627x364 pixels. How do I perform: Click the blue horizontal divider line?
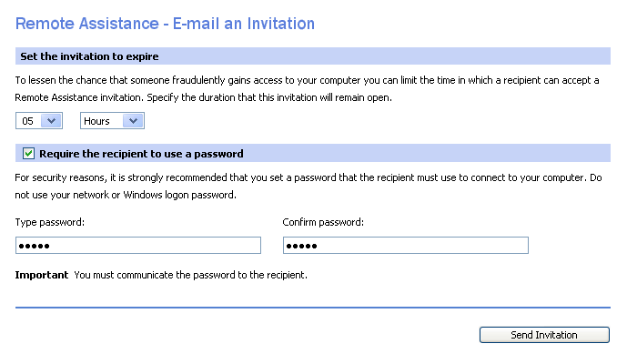pos(313,308)
